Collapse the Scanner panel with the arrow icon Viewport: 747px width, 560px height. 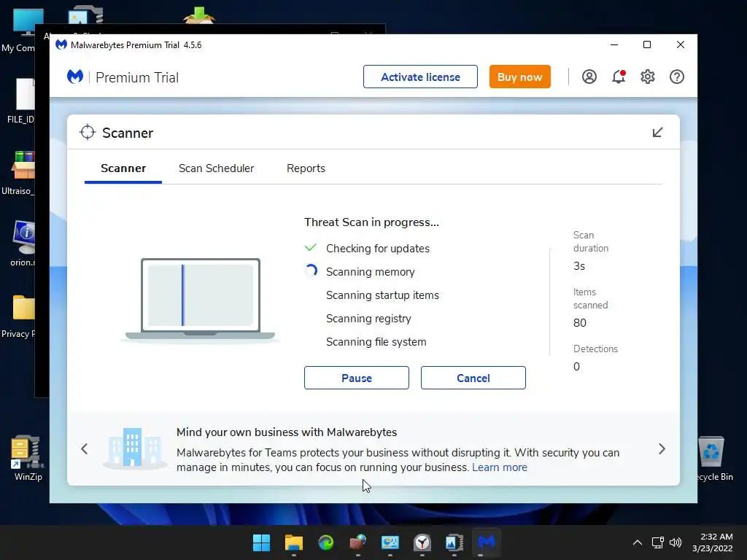click(657, 133)
